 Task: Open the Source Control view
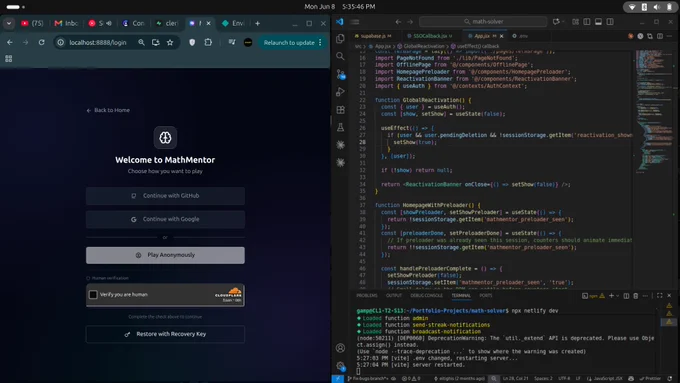coord(341,74)
